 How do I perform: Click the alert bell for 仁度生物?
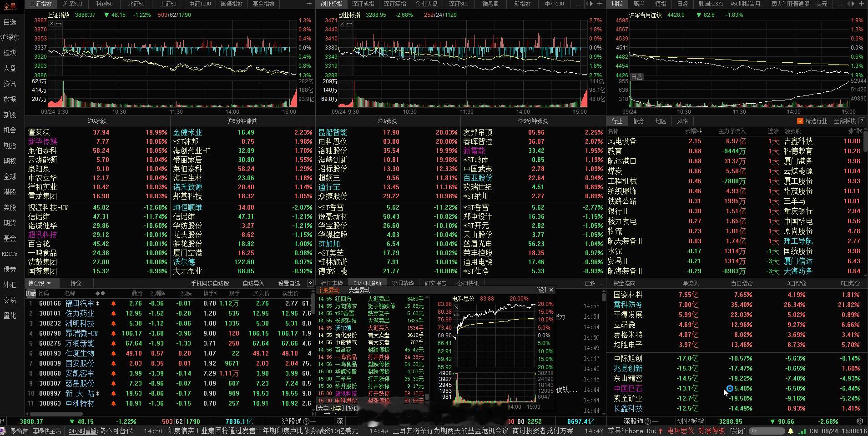113,353
